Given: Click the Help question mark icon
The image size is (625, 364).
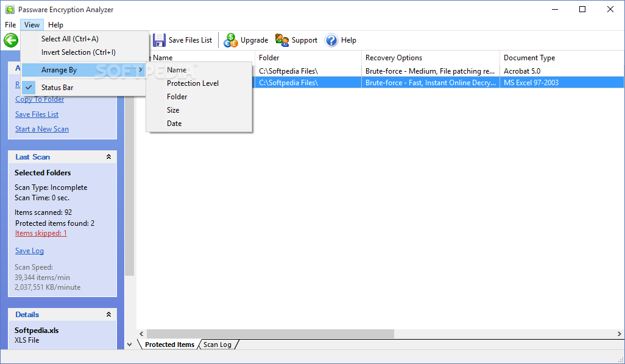Looking at the screenshot, I should pyautogui.click(x=331, y=40).
